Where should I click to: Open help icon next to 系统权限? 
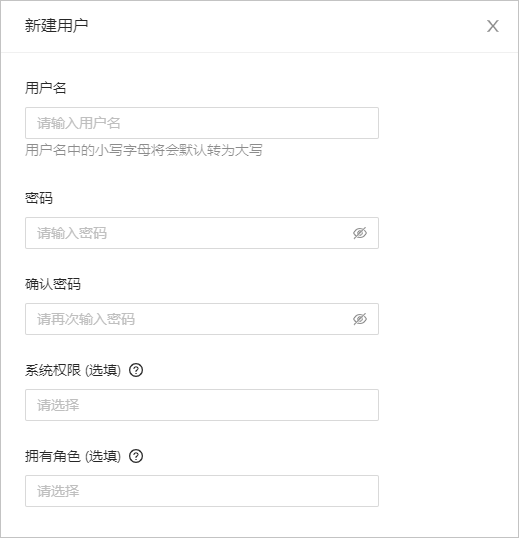(136, 370)
